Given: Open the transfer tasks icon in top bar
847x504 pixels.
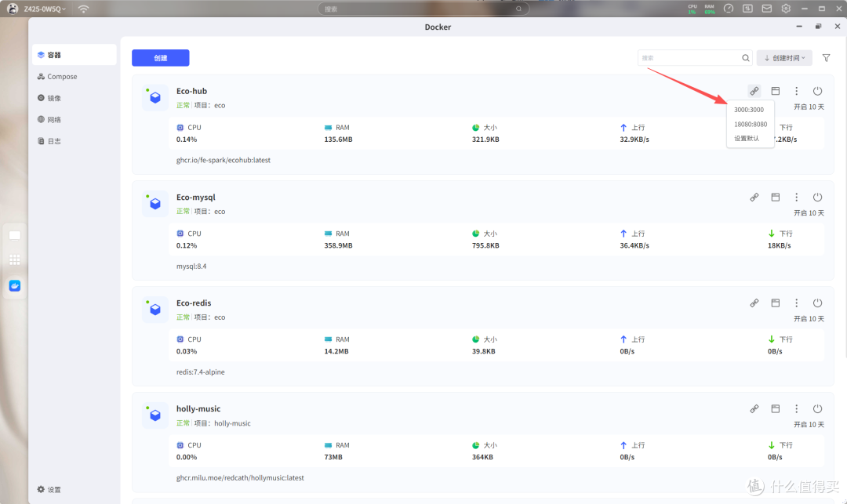Looking at the screenshot, I should click(747, 9).
